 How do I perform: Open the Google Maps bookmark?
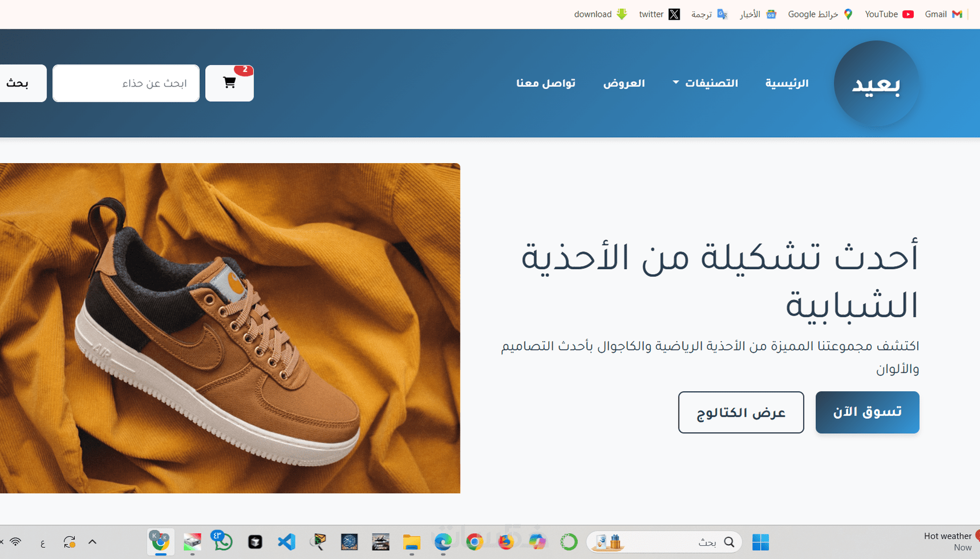[820, 14]
